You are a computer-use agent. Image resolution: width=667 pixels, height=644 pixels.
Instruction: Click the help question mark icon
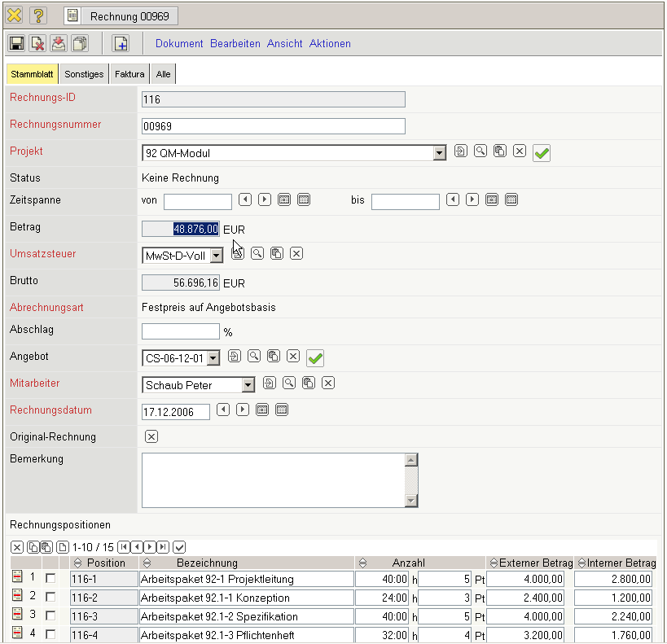[x=37, y=15]
